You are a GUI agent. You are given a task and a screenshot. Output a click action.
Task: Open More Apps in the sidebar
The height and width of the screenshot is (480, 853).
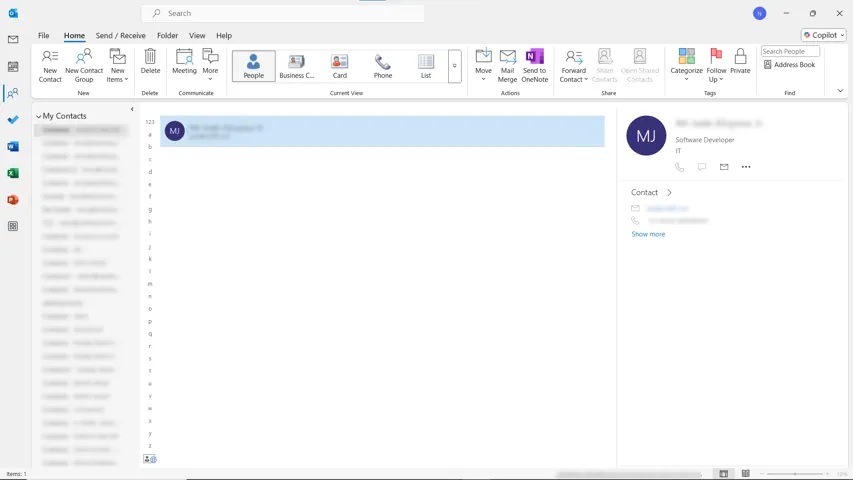[x=13, y=226]
